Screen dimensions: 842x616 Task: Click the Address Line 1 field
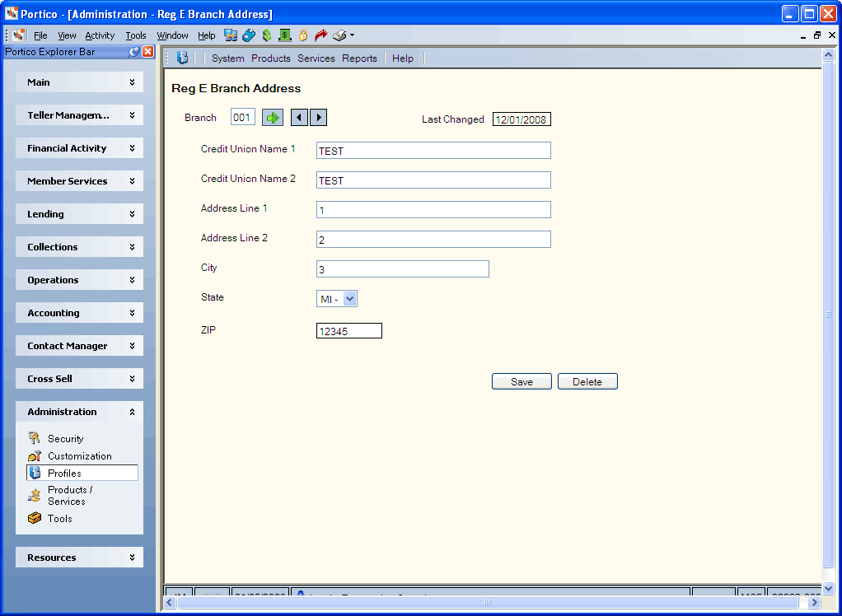tap(433, 210)
